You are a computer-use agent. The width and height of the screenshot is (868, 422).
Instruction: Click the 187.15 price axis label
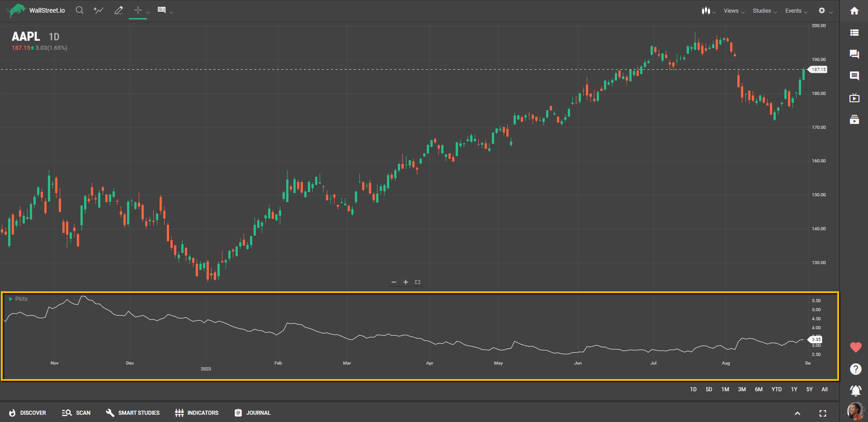pyautogui.click(x=818, y=70)
